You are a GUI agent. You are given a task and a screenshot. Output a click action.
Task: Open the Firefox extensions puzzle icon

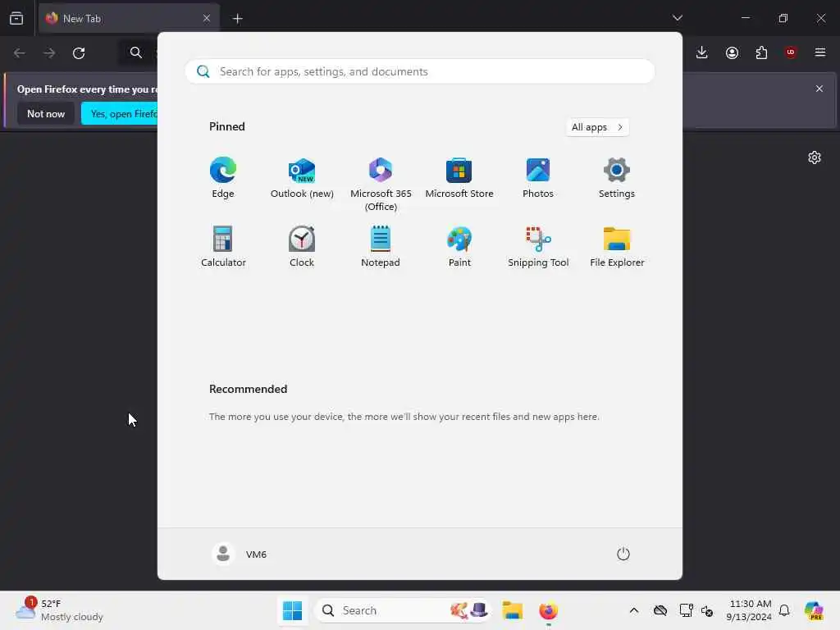(761, 52)
